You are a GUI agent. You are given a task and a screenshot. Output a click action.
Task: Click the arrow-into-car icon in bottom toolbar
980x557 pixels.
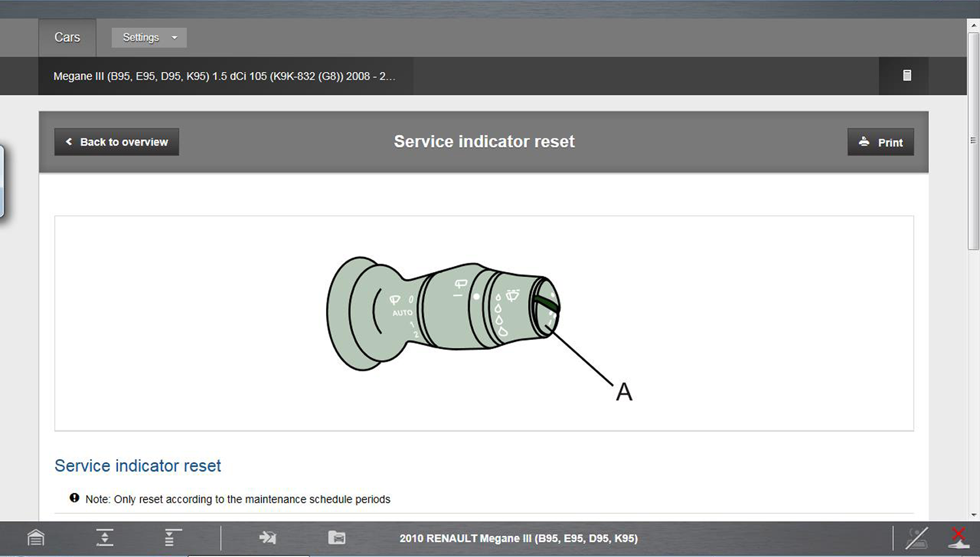tap(267, 538)
